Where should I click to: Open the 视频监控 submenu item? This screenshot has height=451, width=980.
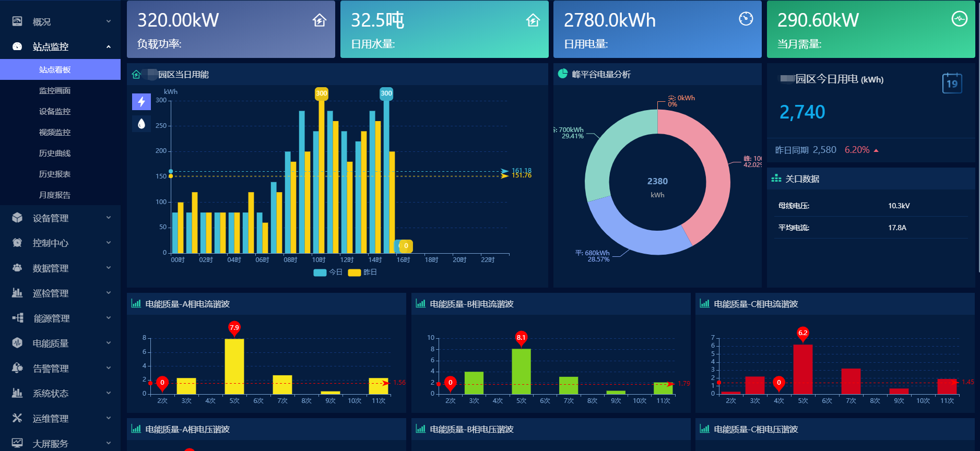tap(60, 132)
